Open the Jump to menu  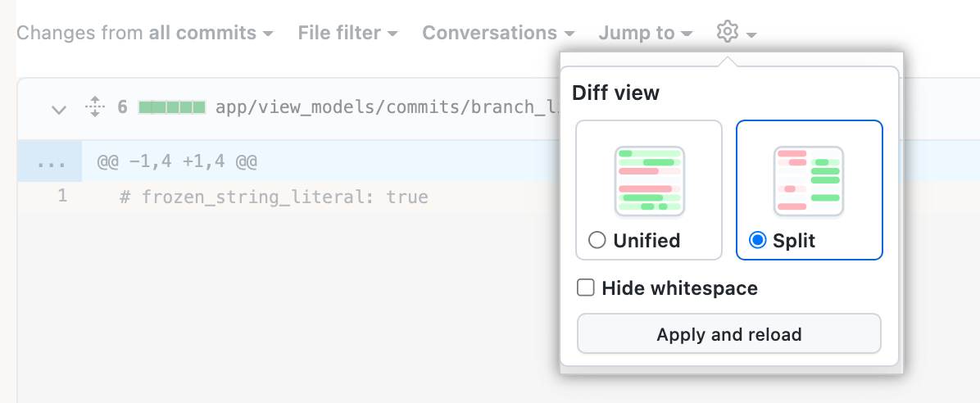[x=645, y=34]
